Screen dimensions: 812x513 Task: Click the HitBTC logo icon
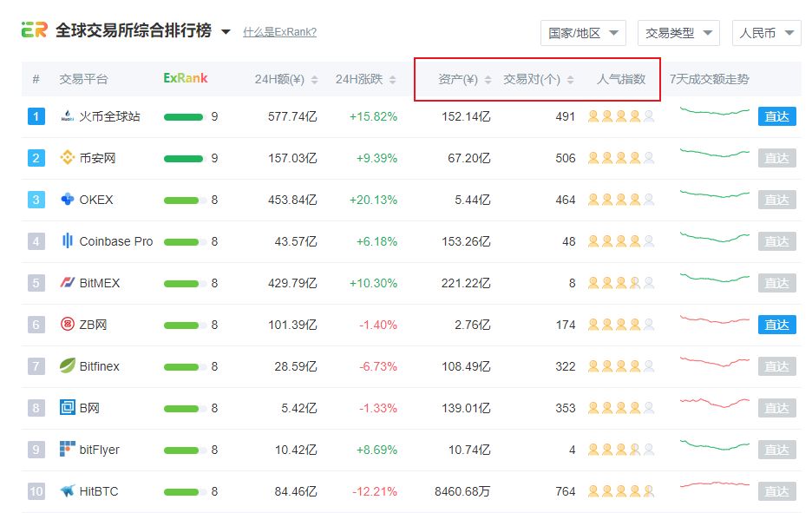68,490
